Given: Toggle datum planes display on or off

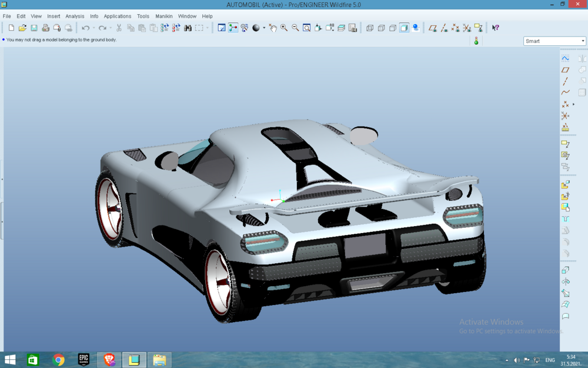Looking at the screenshot, I should point(432,28).
